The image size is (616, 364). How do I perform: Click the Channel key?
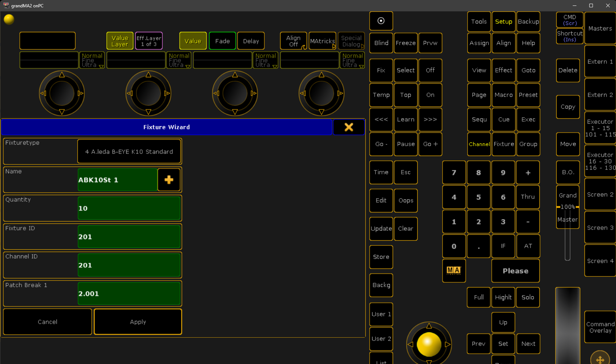pos(479,144)
